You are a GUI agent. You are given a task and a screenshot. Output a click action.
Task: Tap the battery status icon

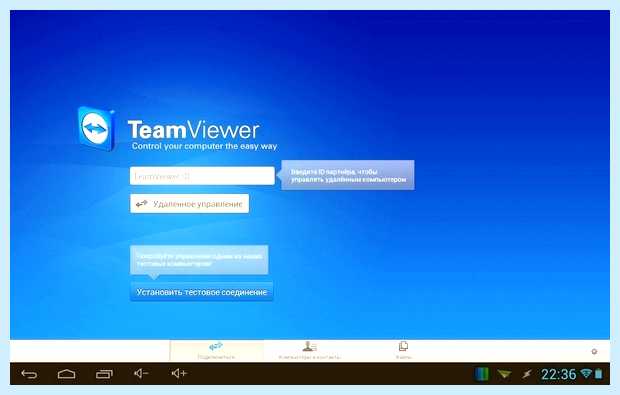pos(599,374)
